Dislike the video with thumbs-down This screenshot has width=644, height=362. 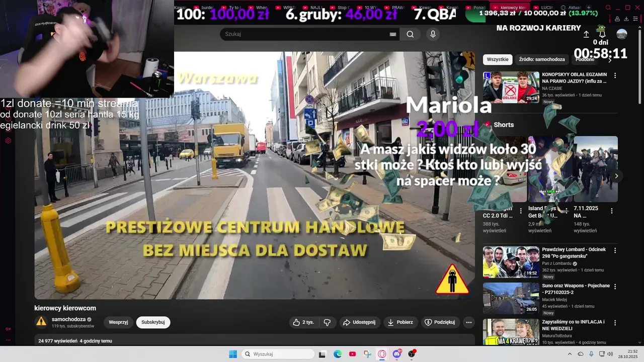327,322
